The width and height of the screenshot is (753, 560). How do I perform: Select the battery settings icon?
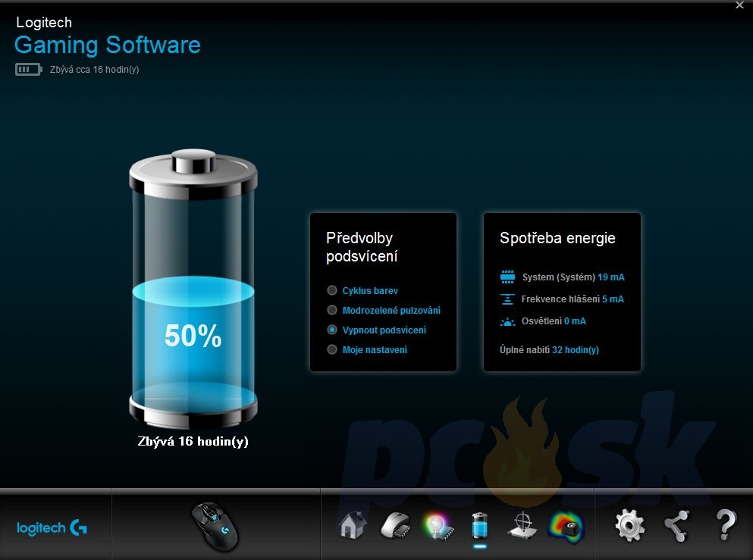[x=480, y=525]
